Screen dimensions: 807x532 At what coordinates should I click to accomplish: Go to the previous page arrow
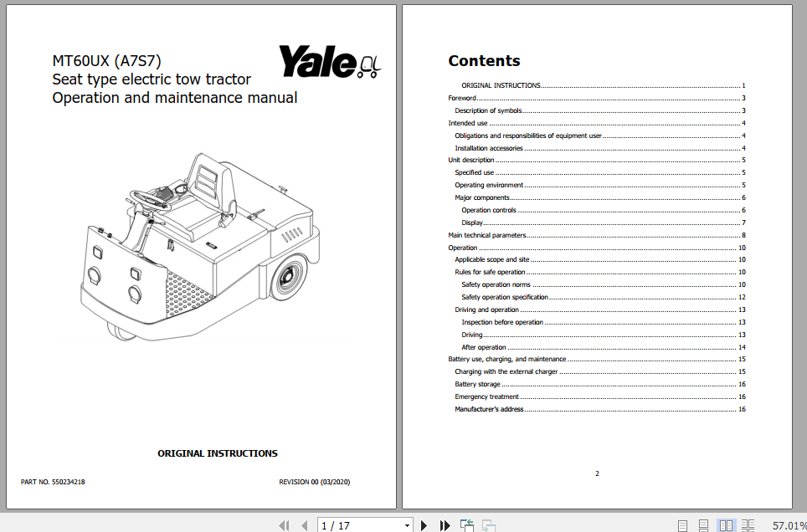[304, 524]
